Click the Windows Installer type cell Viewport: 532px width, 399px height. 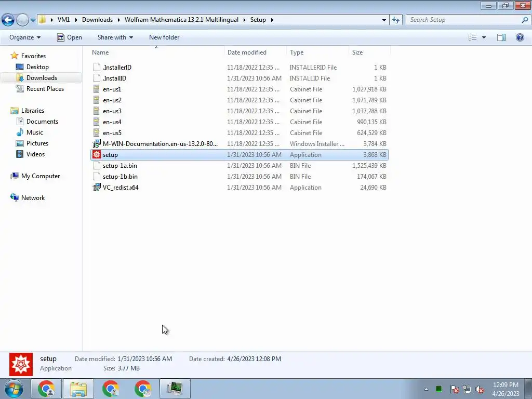click(317, 144)
